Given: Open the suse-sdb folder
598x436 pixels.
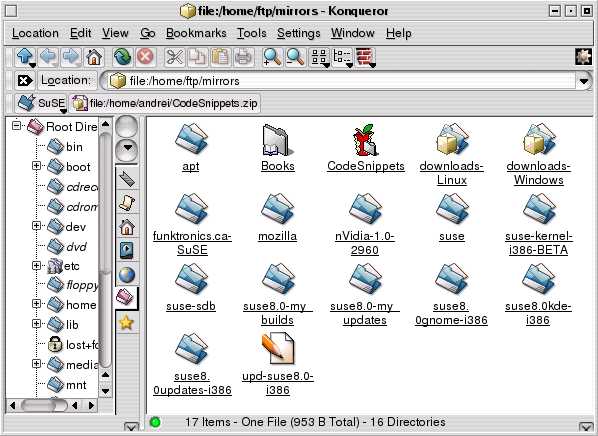Looking at the screenshot, I should tap(191, 288).
